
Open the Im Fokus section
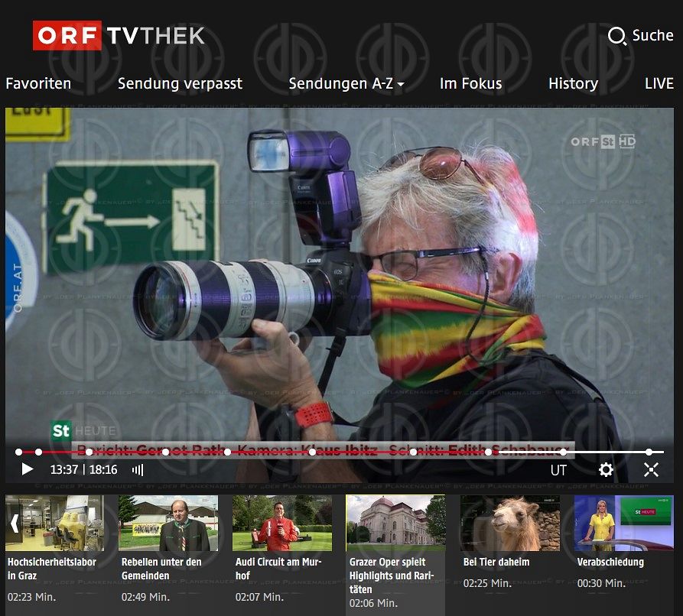(x=470, y=83)
